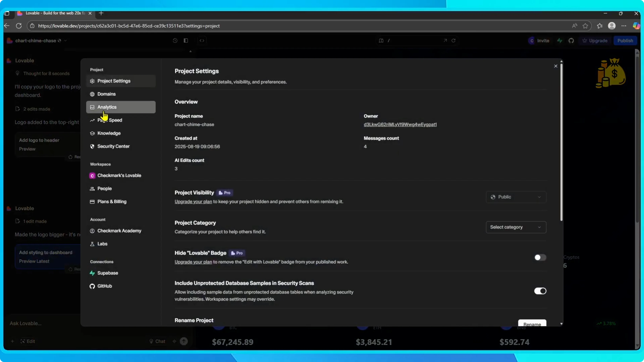Click the plus attach icon in chat bar
The height and width of the screenshot is (362, 644).
click(x=12, y=341)
